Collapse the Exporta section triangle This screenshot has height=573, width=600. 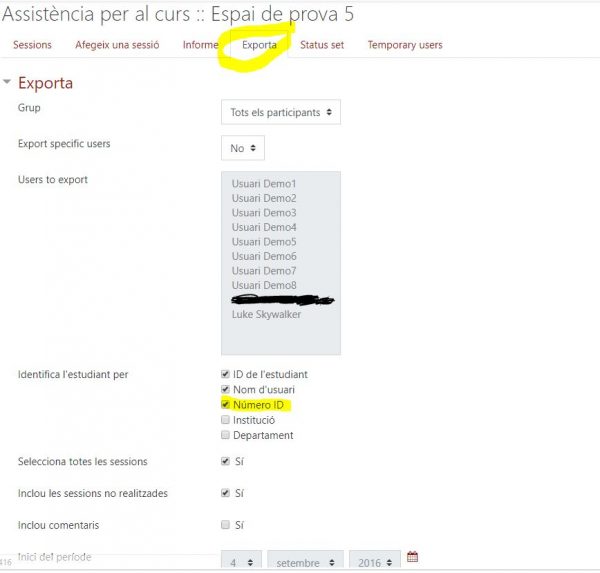pyautogui.click(x=8, y=83)
